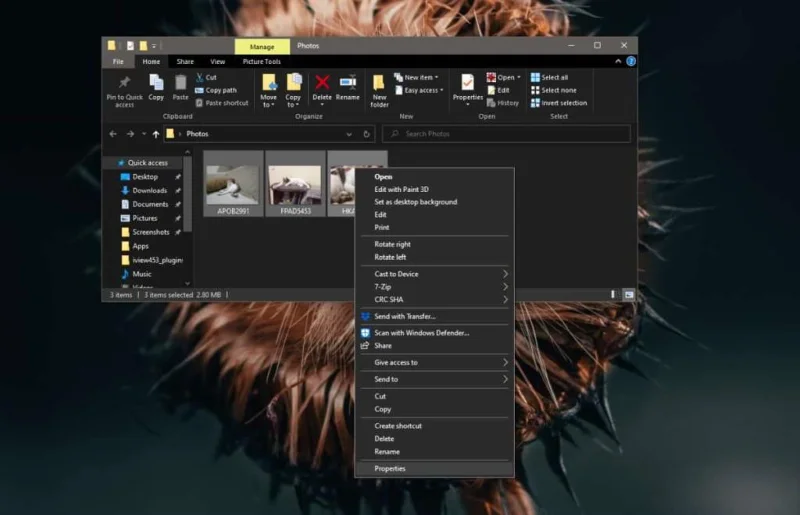Screen dimensions: 800x515
Task: Expand the Give access to submenu
Action: pos(435,362)
